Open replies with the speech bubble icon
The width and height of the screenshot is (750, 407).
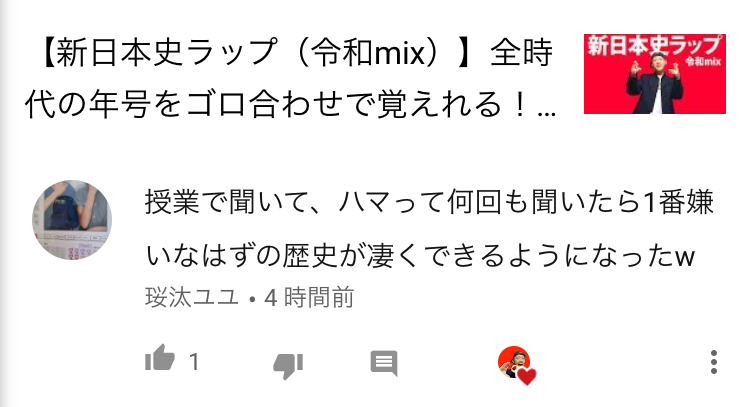[x=384, y=363]
